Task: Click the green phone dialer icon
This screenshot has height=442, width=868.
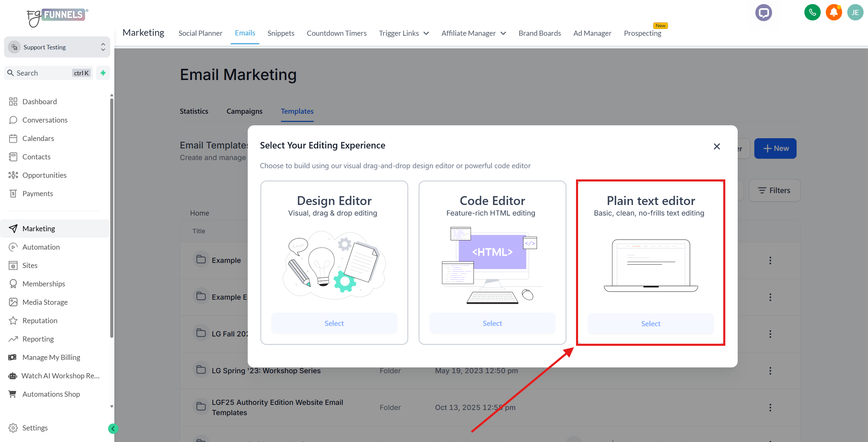Action: 812,13
